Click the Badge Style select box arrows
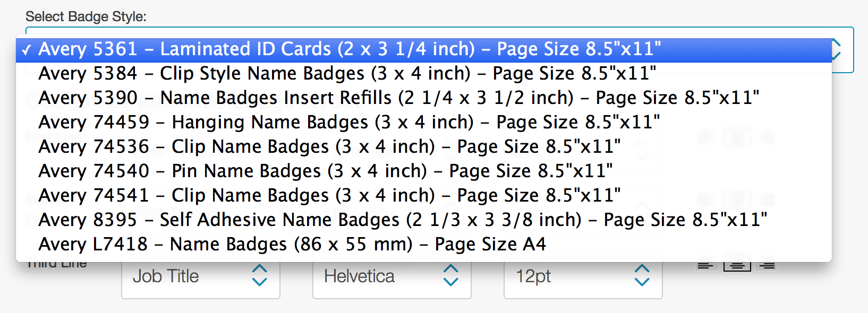The height and width of the screenshot is (313, 868). [837, 50]
